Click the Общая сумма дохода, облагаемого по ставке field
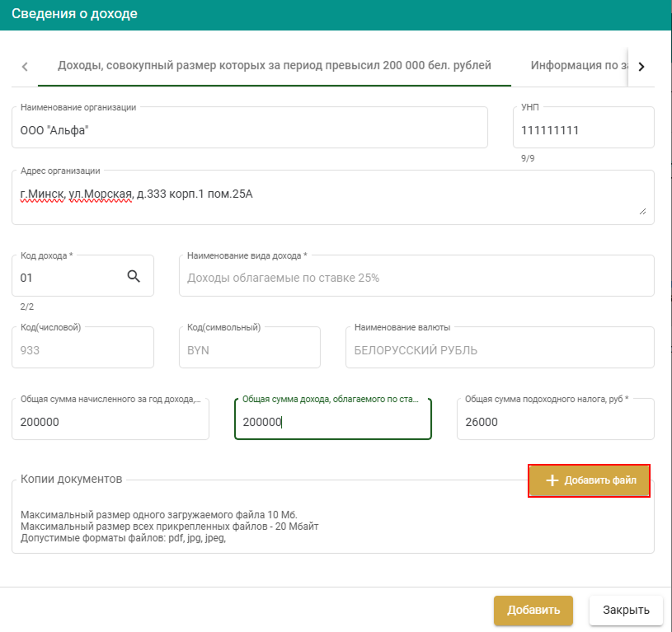This screenshot has height=632, width=672. point(332,422)
